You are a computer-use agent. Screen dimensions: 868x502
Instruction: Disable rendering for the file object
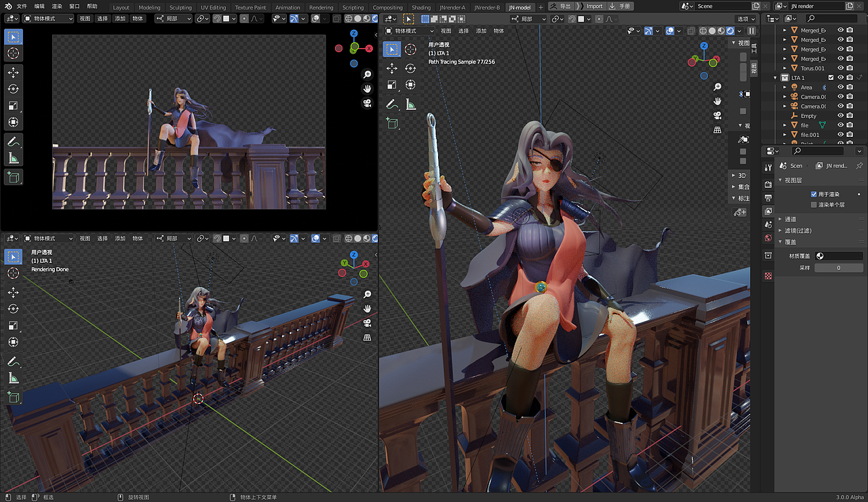(x=850, y=125)
